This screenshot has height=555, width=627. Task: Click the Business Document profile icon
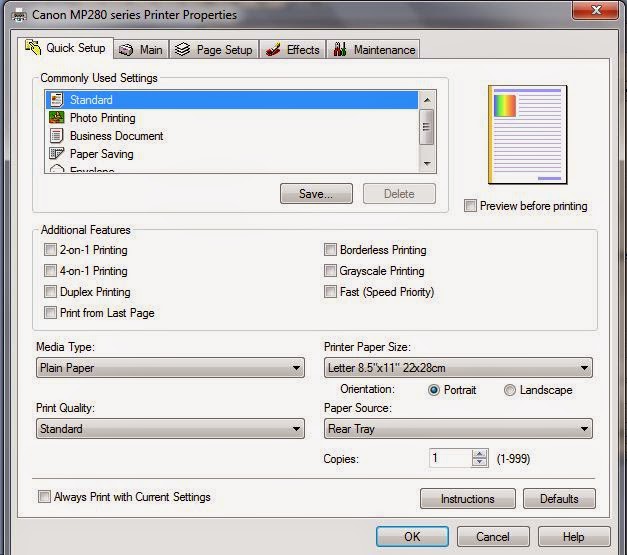pyautogui.click(x=56, y=136)
